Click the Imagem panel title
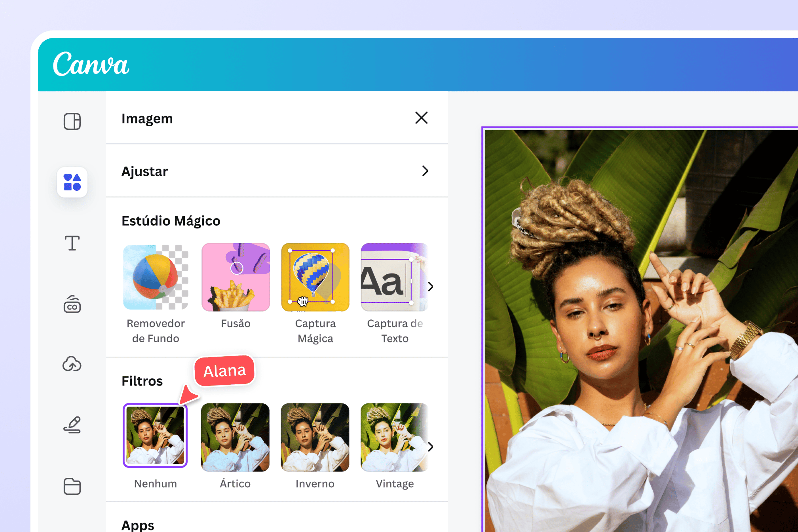Screen dimensions: 798x532 coord(147,118)
